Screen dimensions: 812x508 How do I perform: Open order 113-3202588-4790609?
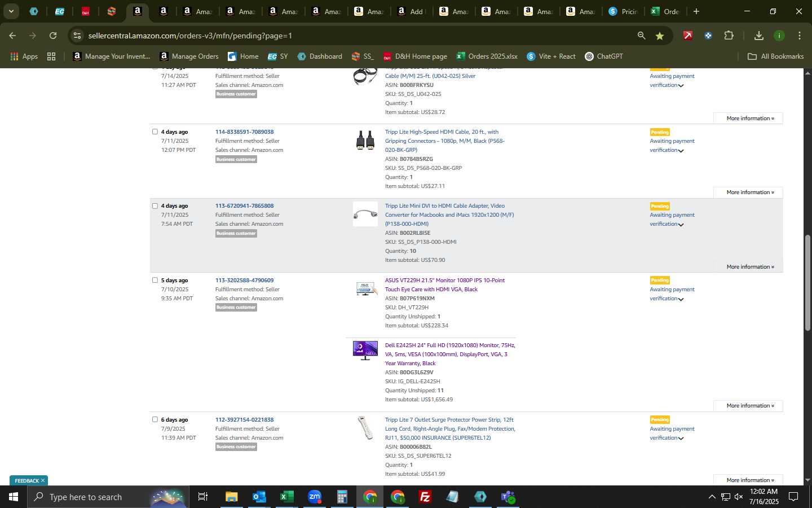[x=244, y=280]
